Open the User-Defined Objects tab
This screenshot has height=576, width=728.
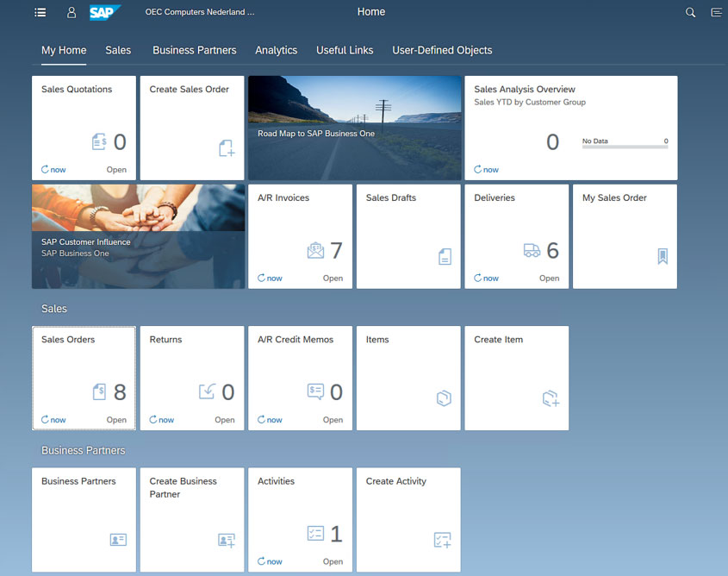(442, 50)
